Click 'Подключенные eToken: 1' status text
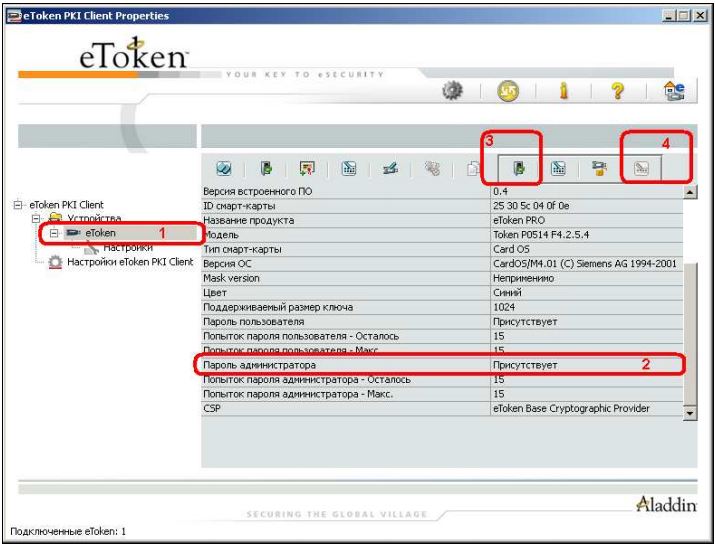Screen dimensions: 716x544 coord(68,532)
